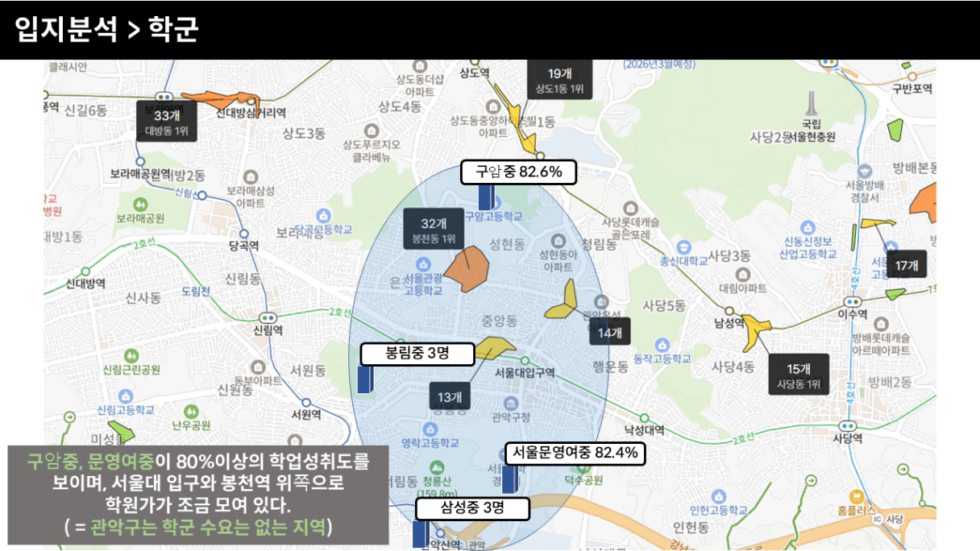Click the orange polygon below 봉천동 1위 label
The height and width of the screenshot is (551, 980).
pos(467,270)
